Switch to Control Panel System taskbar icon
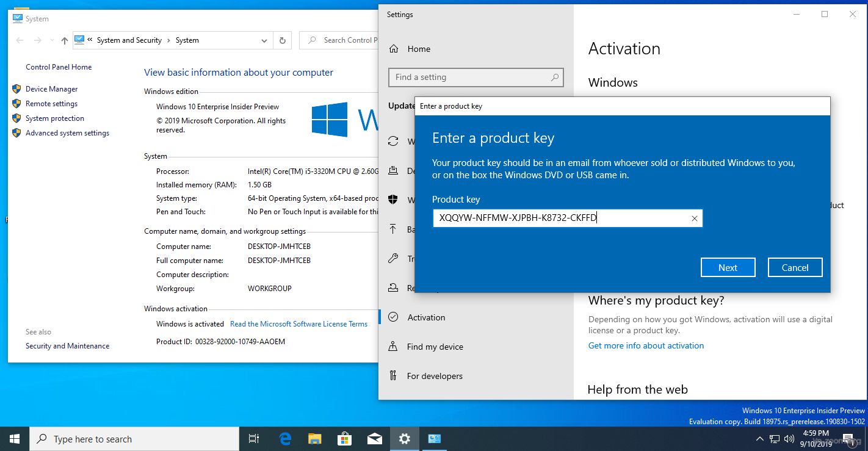The width and height of the screenshot is (868, 451). pos(435,439)
